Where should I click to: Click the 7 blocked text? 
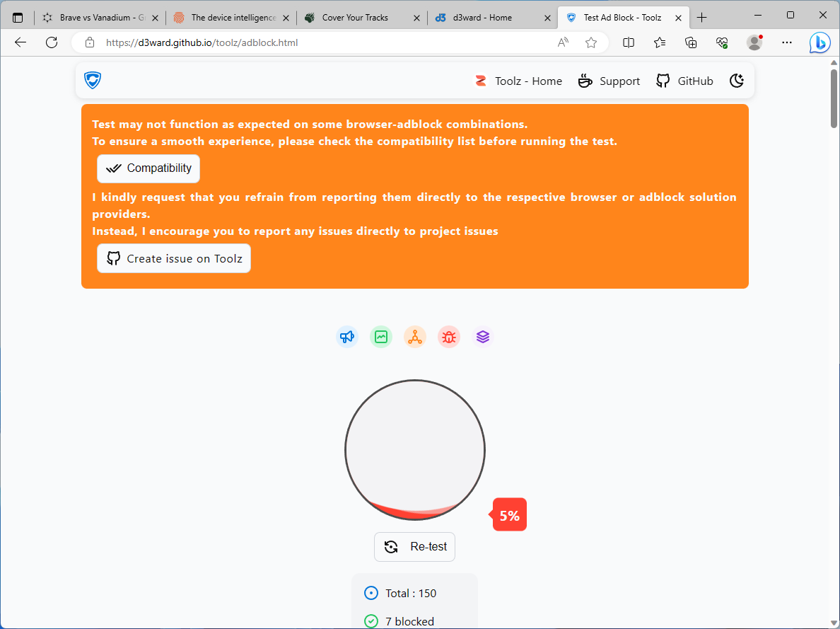tap(410, 621)
